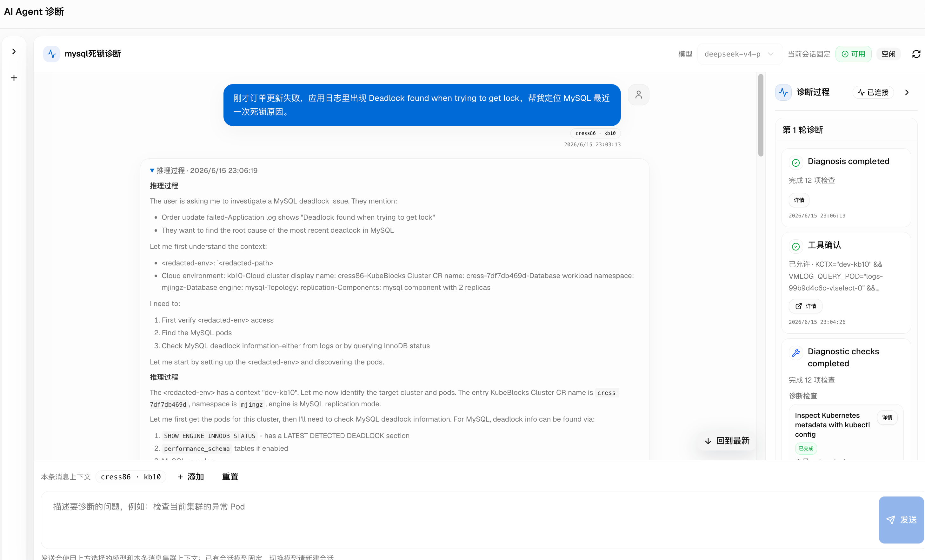Click SHOW ENGINE INNODB STATUS code text
Image resolution: width=925 pixels, height=560 pixels.
coord(210,436)
